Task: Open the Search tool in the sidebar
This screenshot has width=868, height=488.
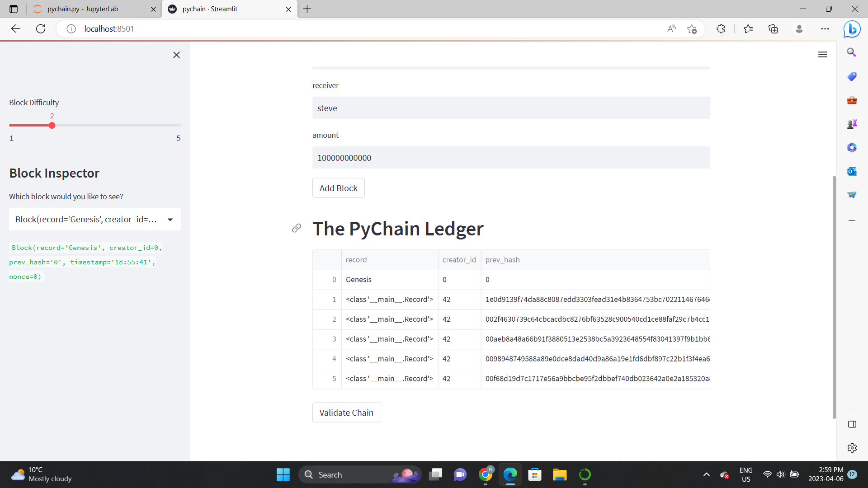Action: (852, 52)
